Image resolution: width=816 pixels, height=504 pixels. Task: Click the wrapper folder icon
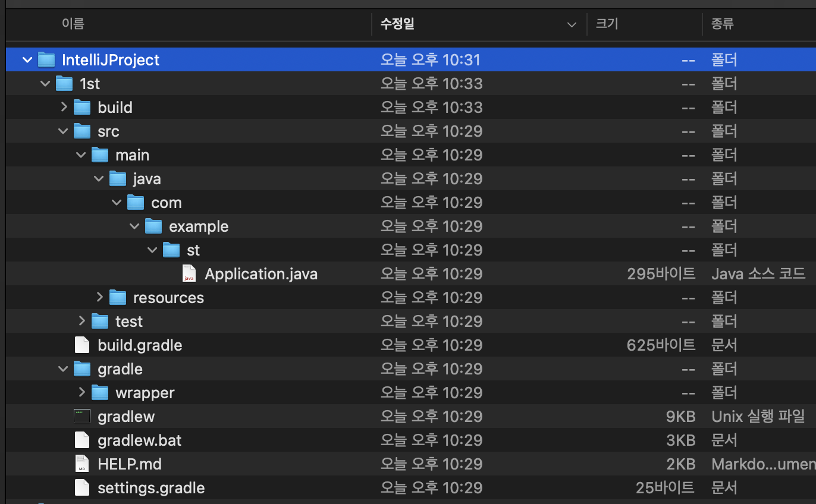click(100, 393)
